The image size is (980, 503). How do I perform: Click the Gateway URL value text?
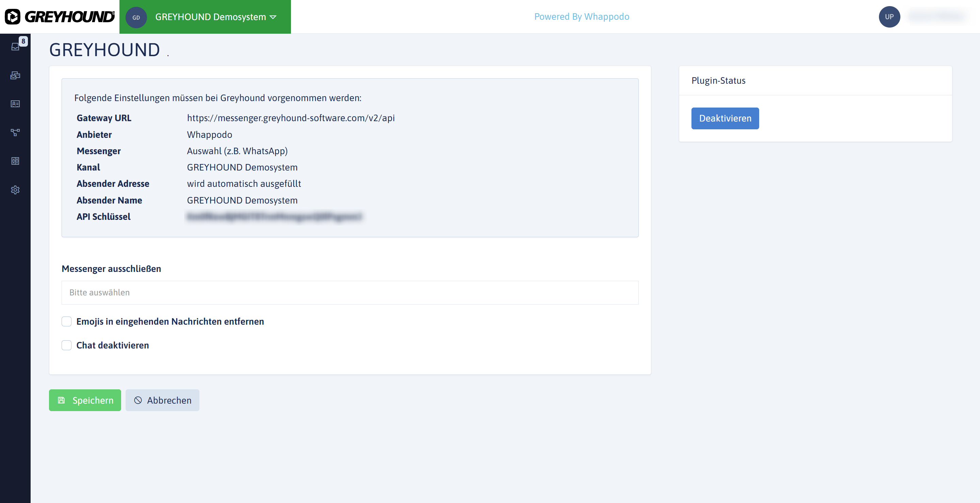point(291,118)
